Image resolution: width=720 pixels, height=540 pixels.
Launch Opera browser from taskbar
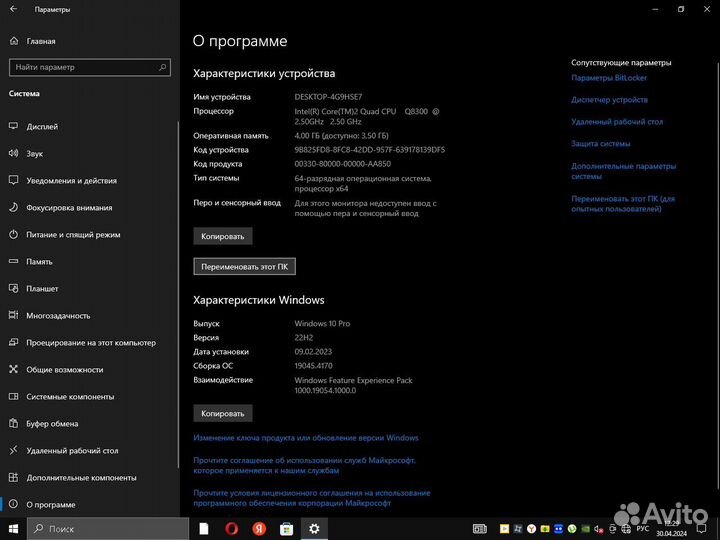[x=231, y=529]
